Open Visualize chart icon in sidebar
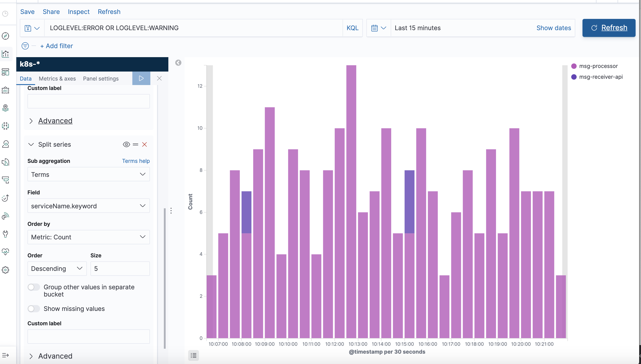This screenshot has width=641, height=364. (5, 54)
